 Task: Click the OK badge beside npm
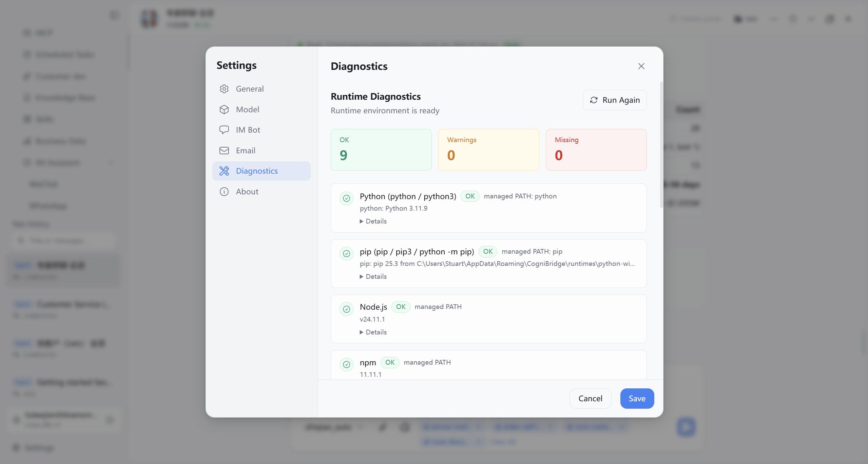coord(390,362)
